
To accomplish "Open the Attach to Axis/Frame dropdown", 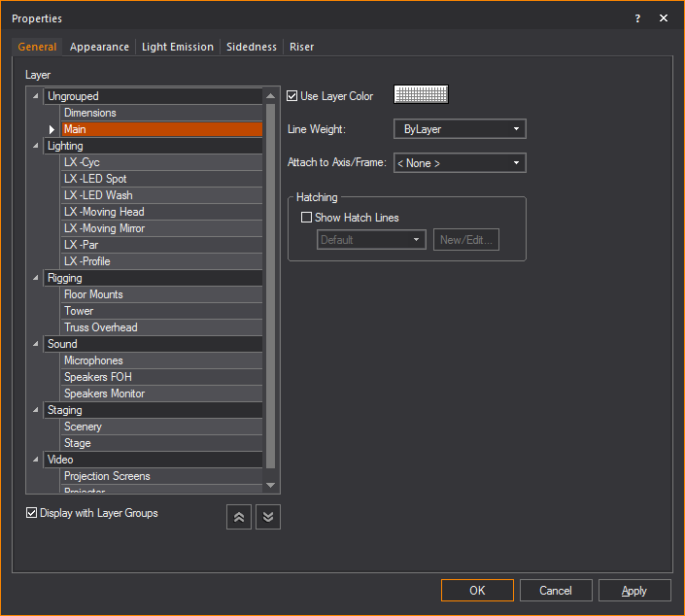I will pos(460,163).
